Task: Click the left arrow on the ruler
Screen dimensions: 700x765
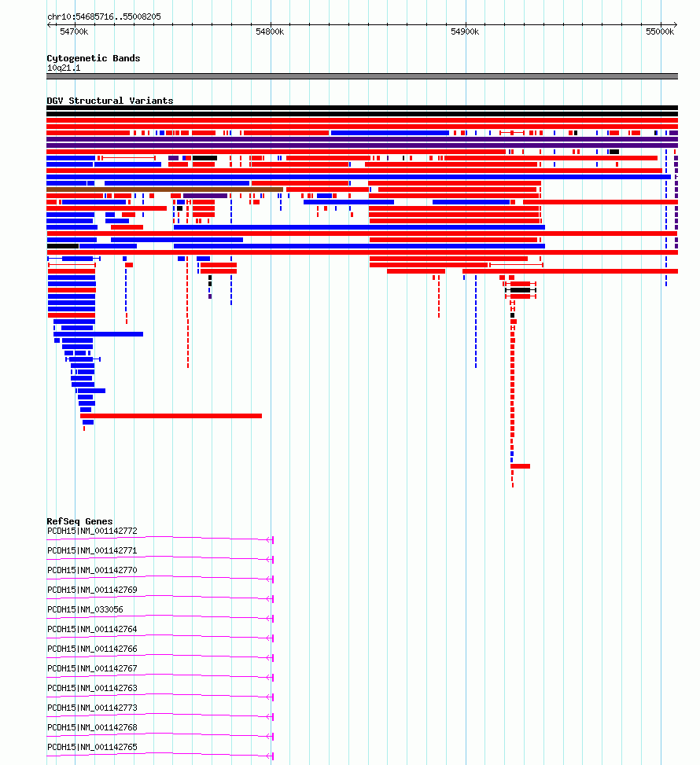Action: (x=49, y=24)
